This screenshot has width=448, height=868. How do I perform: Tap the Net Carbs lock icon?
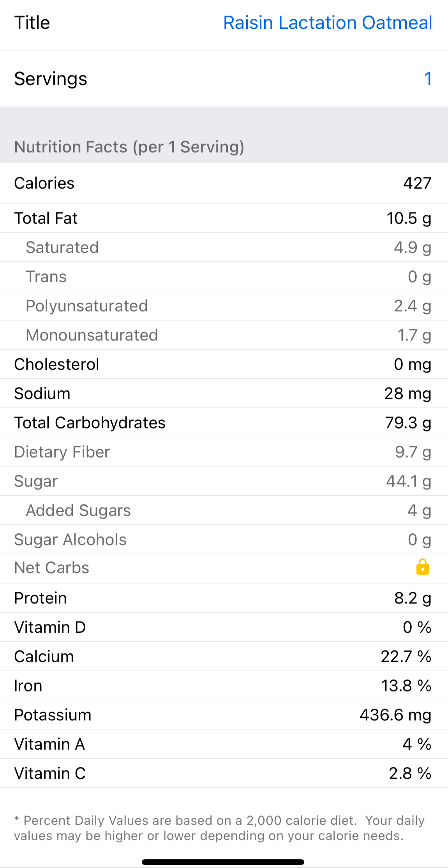422,567
